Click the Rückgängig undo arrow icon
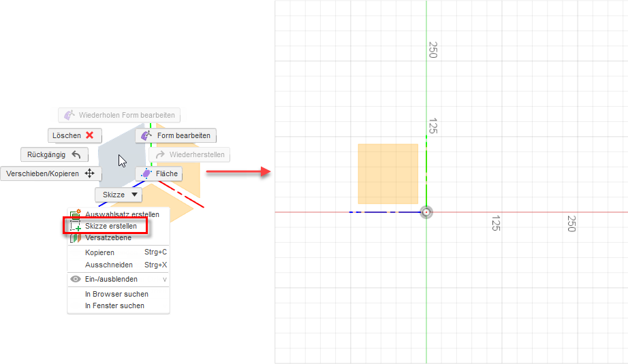 (76, 154)
